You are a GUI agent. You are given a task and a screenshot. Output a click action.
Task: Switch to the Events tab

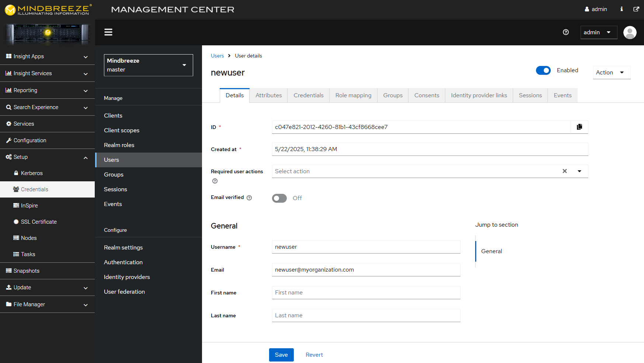coord(563,95)
